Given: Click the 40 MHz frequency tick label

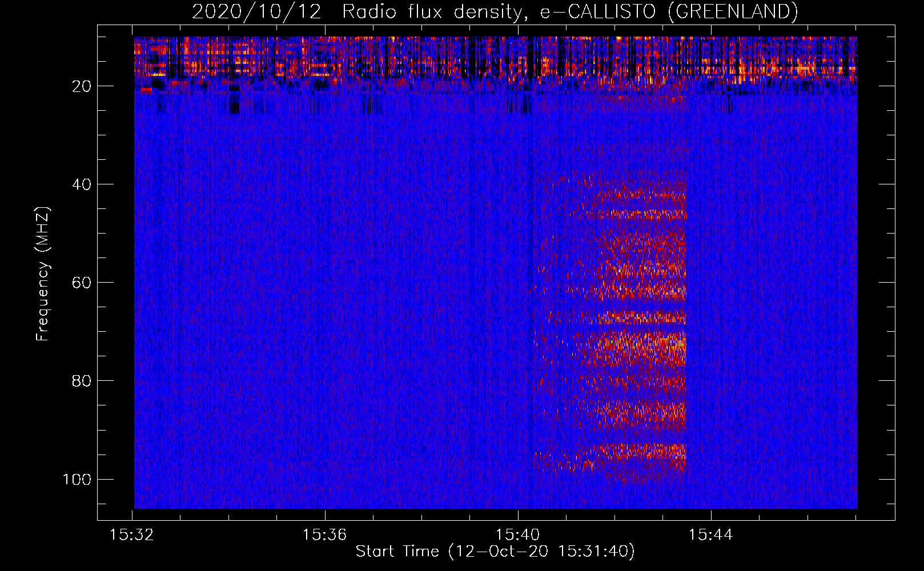Looking at the screenshot, I should point(82,184).
